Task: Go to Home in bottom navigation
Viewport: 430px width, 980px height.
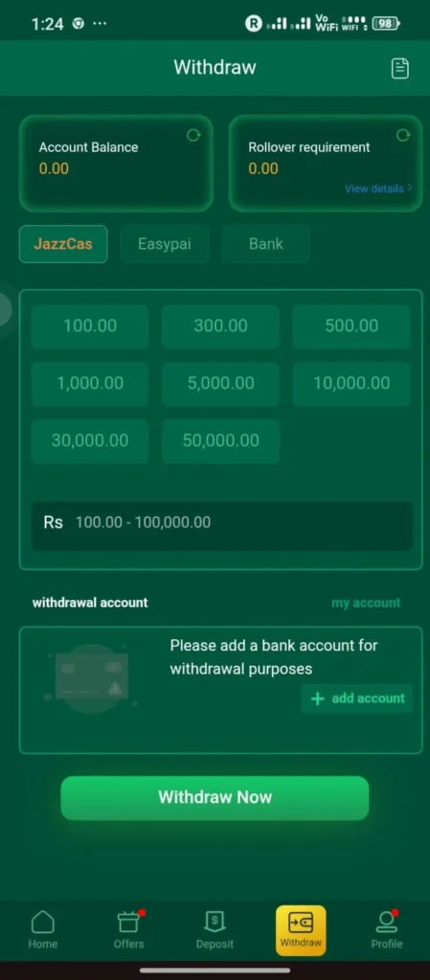Action: click(42, 930)
